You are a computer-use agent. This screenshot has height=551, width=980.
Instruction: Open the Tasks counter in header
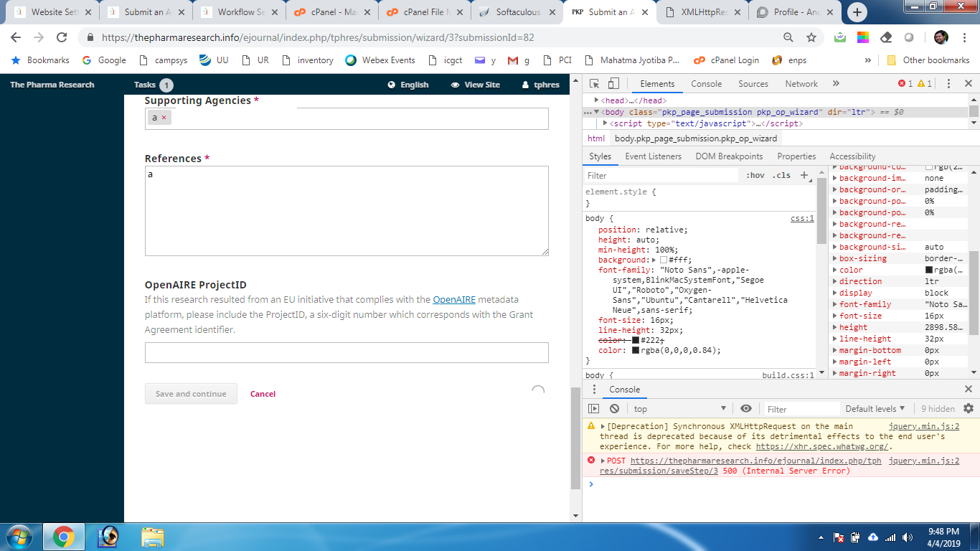click(x=154, y=85)
